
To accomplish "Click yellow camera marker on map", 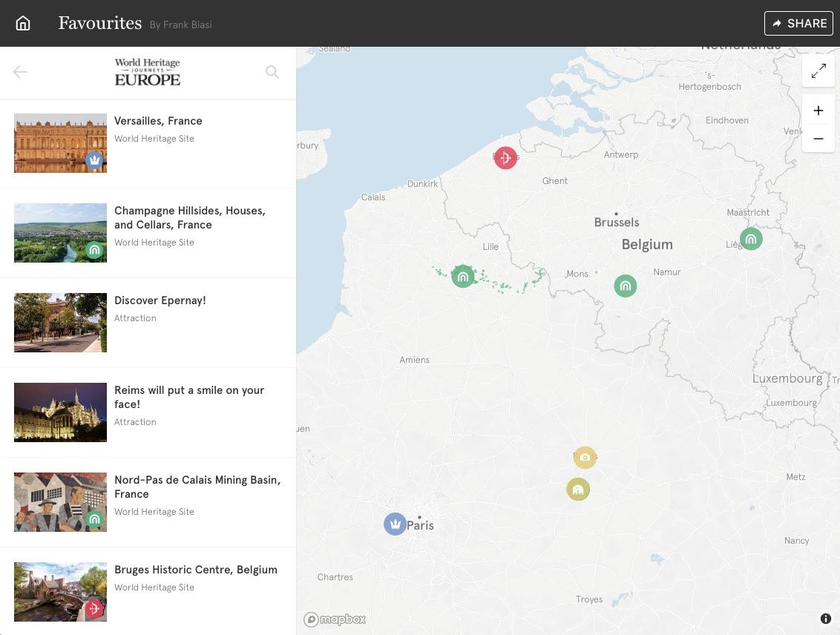I will point(585,457).
